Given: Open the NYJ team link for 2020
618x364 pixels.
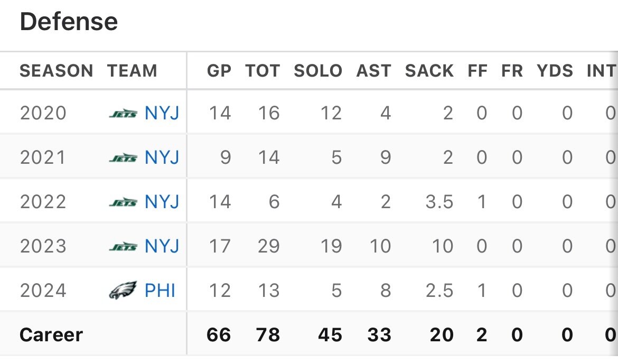Looking at the screenshot, I should [x=162, y=114].
